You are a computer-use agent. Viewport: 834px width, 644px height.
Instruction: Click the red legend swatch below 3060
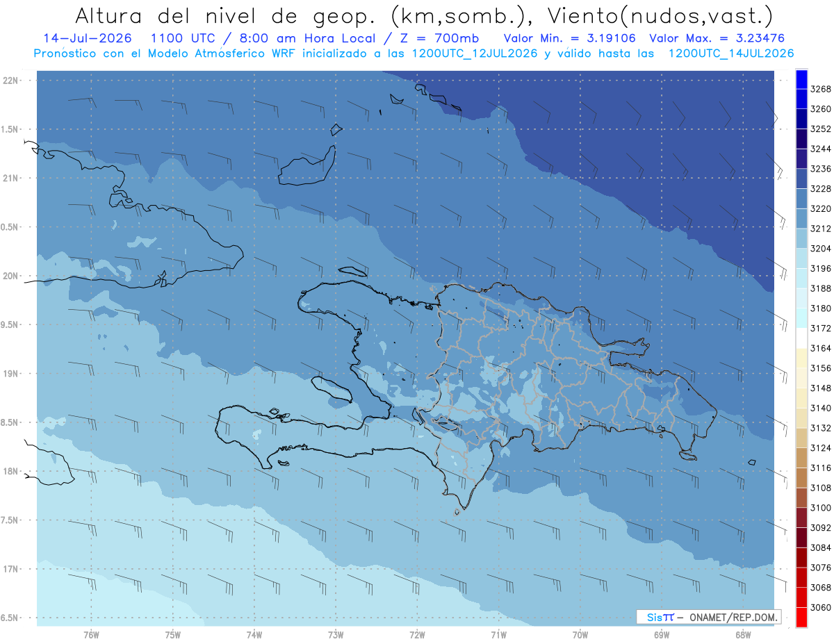801,617
